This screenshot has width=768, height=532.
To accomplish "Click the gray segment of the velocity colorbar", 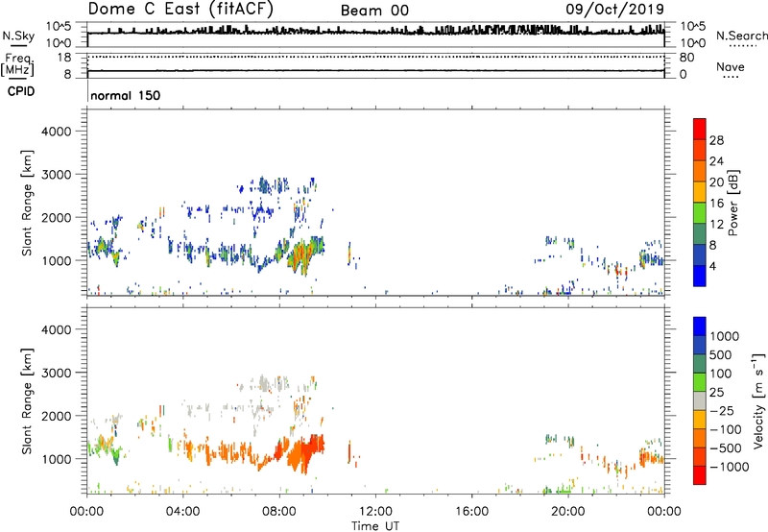I will [700, 401].
